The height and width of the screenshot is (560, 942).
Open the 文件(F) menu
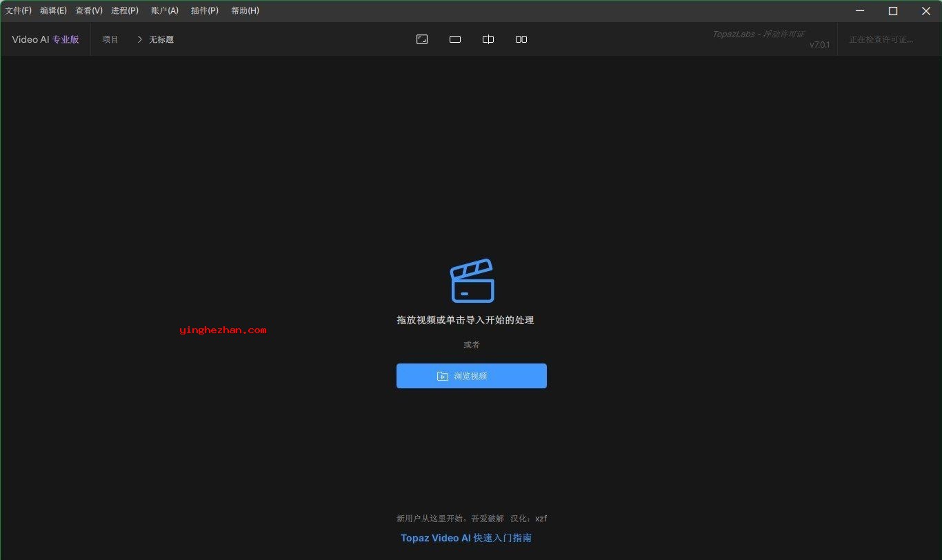(19, 11)
